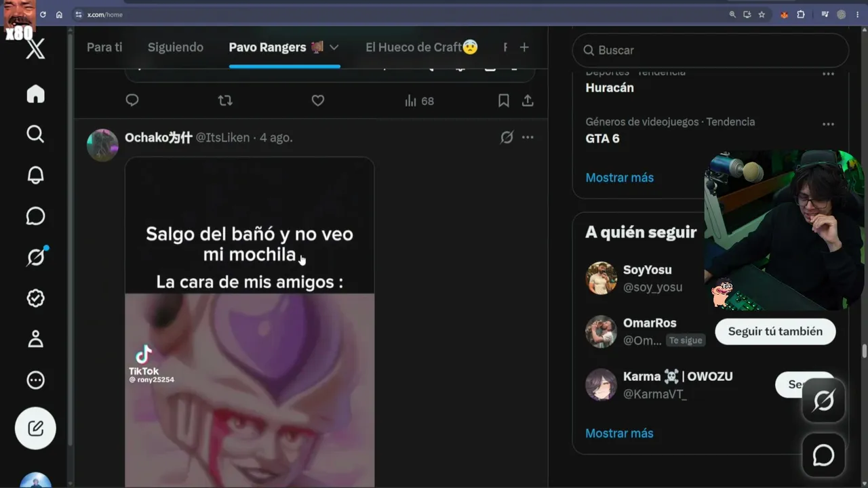Add a new timeline tab with plus

(x=524, y=47)
